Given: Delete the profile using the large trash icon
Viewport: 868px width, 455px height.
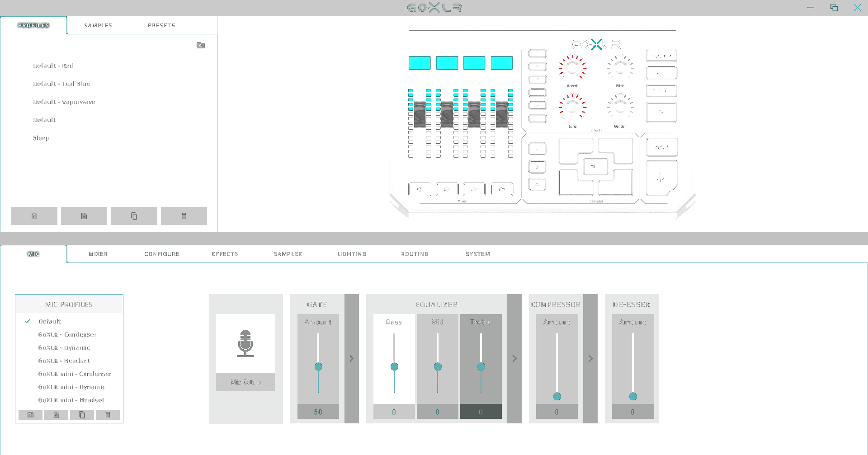Looking at the screenshot, I should [x=184, y=216].
